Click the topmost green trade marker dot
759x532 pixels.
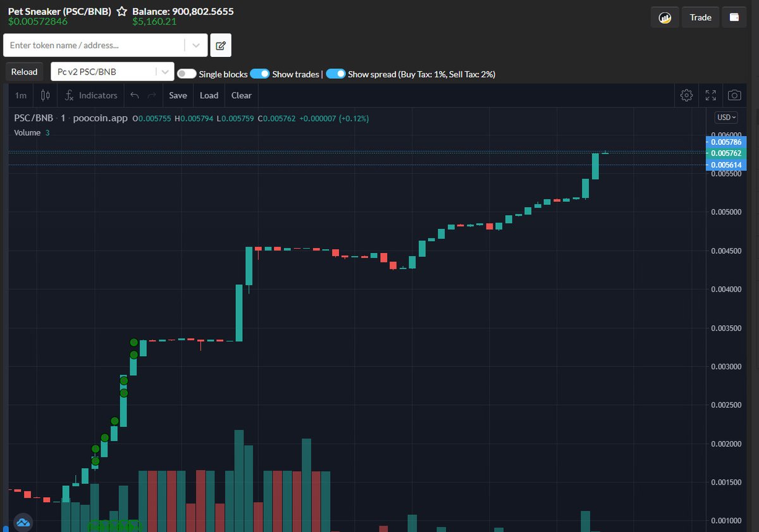point(134,342)
